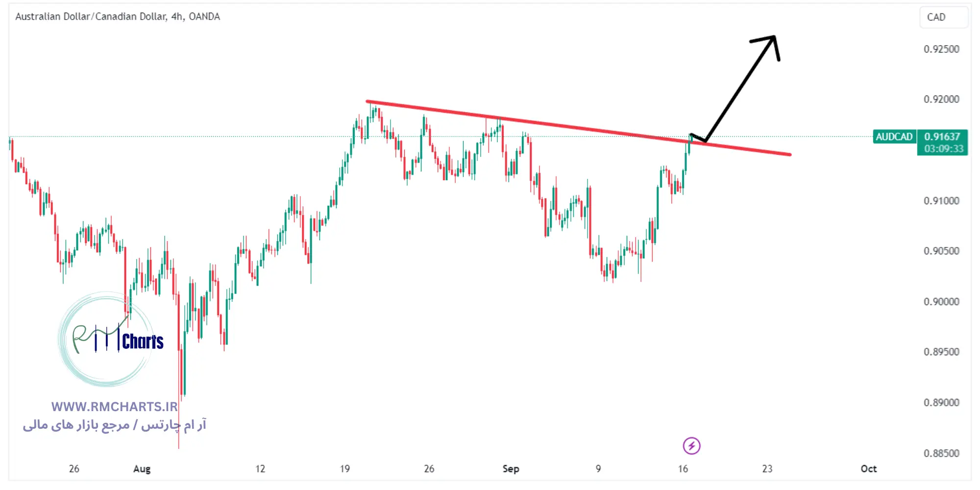Click the Sep label on the time axis
The width and height of the screenshot is (980, 490).
511,468
